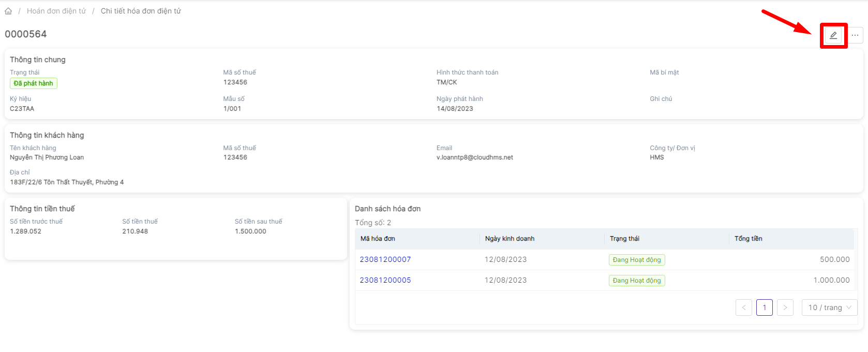
Task: Click the Đã phát hành status tag
Action: coord(34,83)
